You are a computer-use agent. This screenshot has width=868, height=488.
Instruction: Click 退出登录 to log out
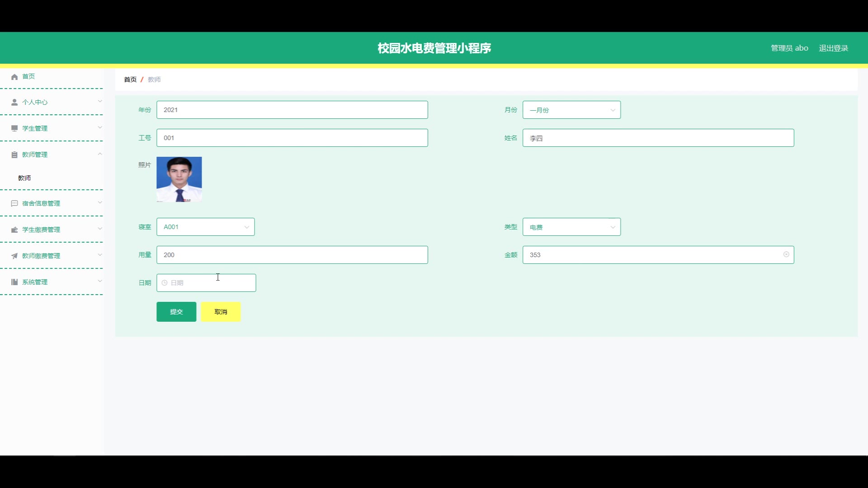[833, 48]
